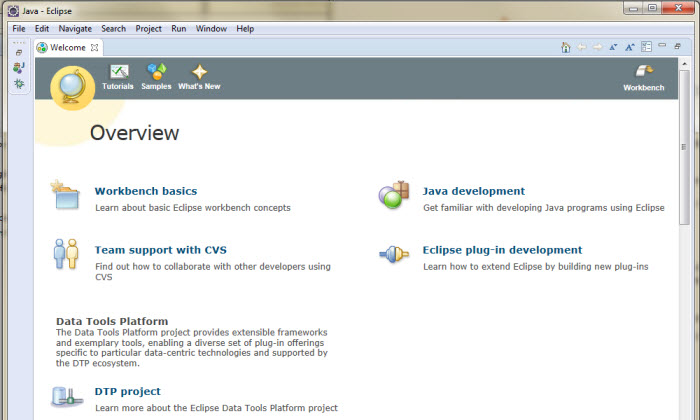Click the vertical scrollbar thumb
The height and width of the screenshot is (420, 700).
(684, 147)
